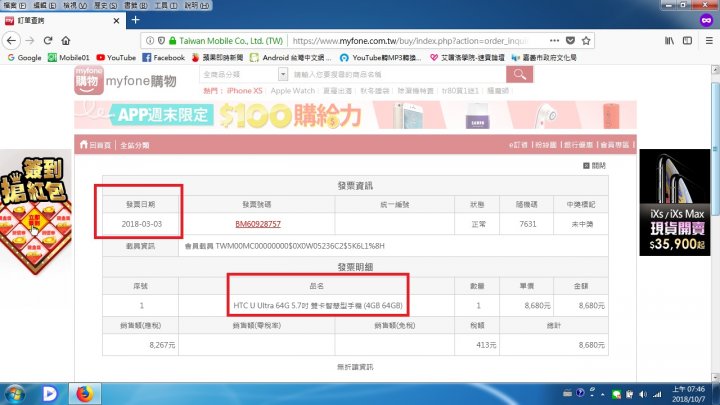This screenshot has width=720, height=405.
Task: Click the page vertical scrollbar thumb
Action: 715,149
